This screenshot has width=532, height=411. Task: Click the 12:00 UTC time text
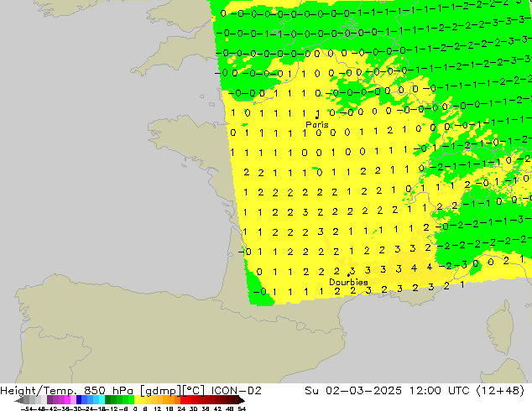439,391
